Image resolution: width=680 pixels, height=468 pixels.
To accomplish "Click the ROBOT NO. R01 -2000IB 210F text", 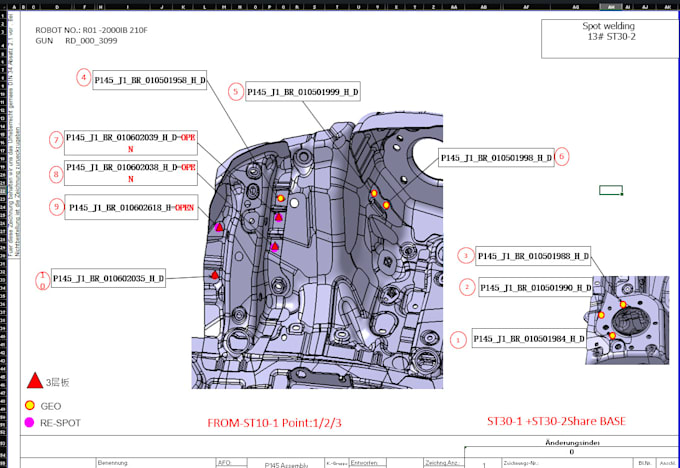I will click(x=92, y=30).
